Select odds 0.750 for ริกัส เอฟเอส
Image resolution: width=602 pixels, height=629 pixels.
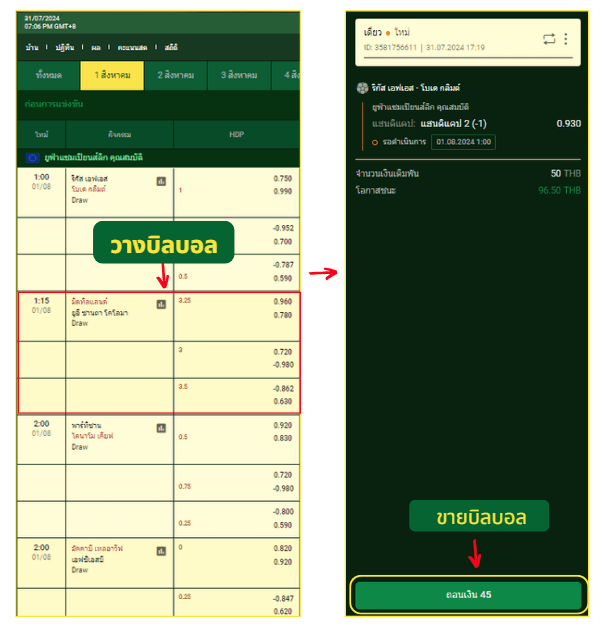point(282,179)
